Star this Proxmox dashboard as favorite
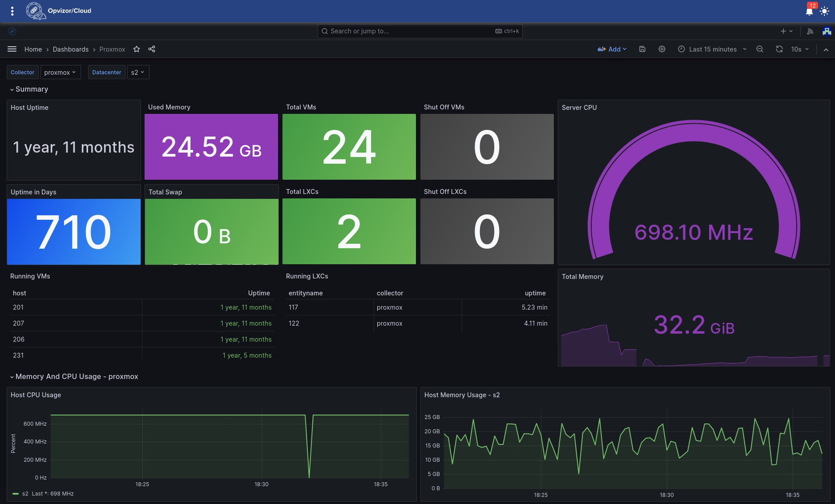 (137, 49)
